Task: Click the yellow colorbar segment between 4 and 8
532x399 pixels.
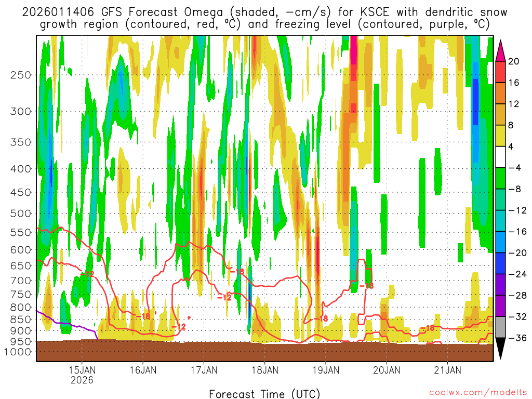Action: [x=500, y=136]
